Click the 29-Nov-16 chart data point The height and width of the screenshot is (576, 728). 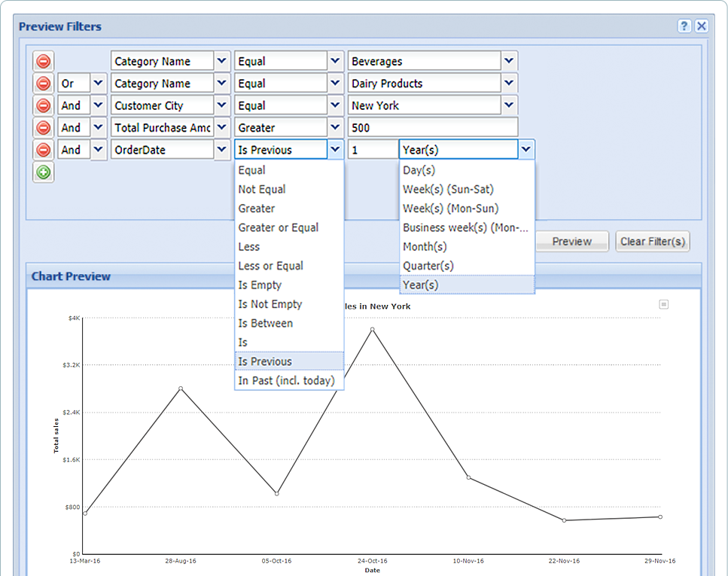[660, 517]
